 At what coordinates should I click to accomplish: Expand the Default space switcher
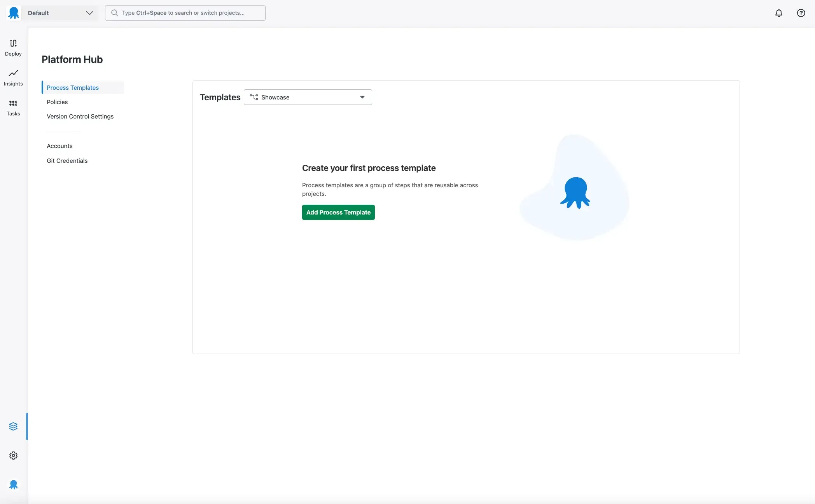pos(60,13)
